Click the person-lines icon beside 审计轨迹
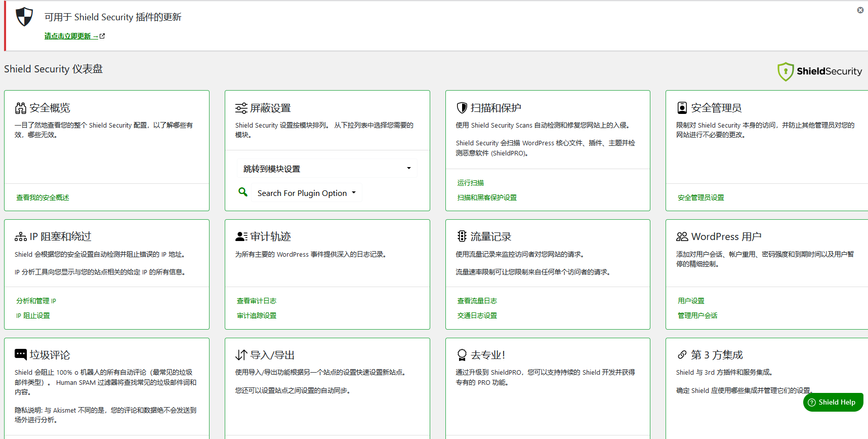Viewport: 868px width, 439px height. pos(241,236)
